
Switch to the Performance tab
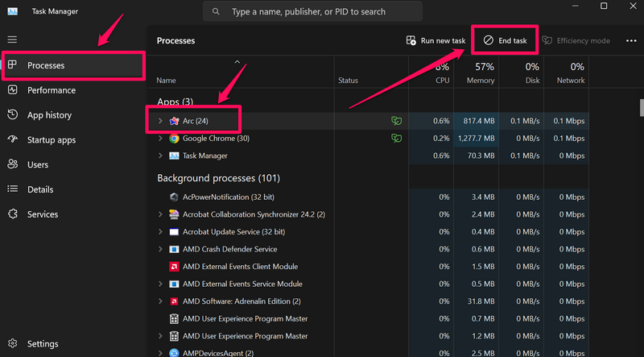[x=52, y=90]
